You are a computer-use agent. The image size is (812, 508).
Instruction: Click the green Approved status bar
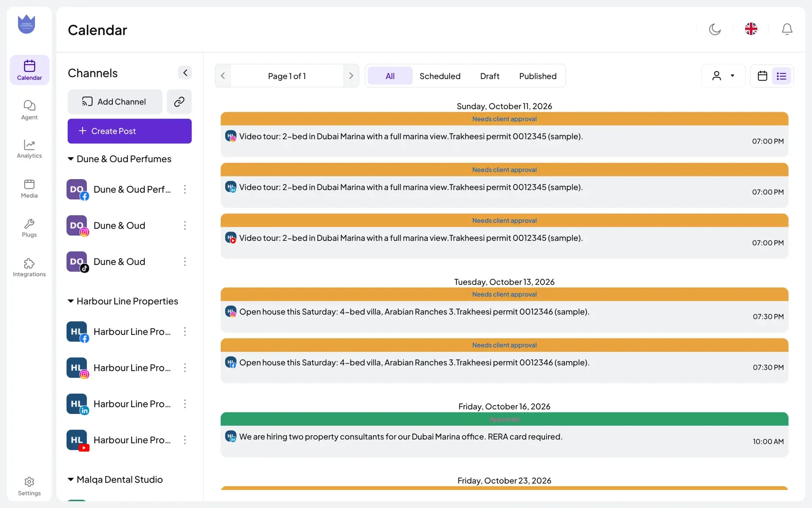point(504,419)
